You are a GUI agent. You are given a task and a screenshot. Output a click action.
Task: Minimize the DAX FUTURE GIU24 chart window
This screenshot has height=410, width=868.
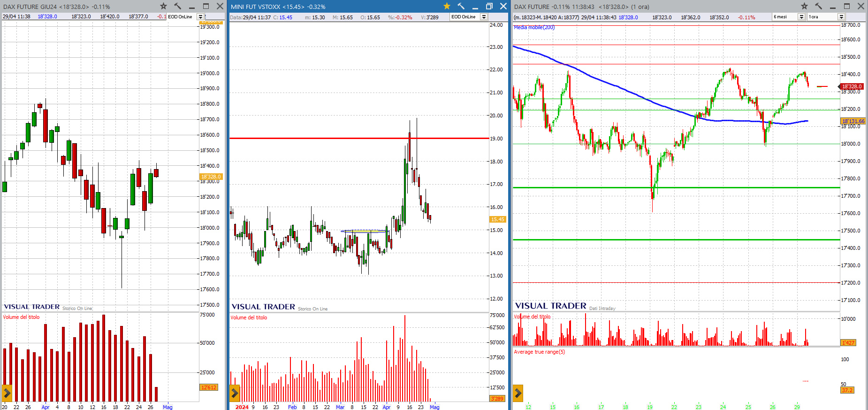pos(191,7)
